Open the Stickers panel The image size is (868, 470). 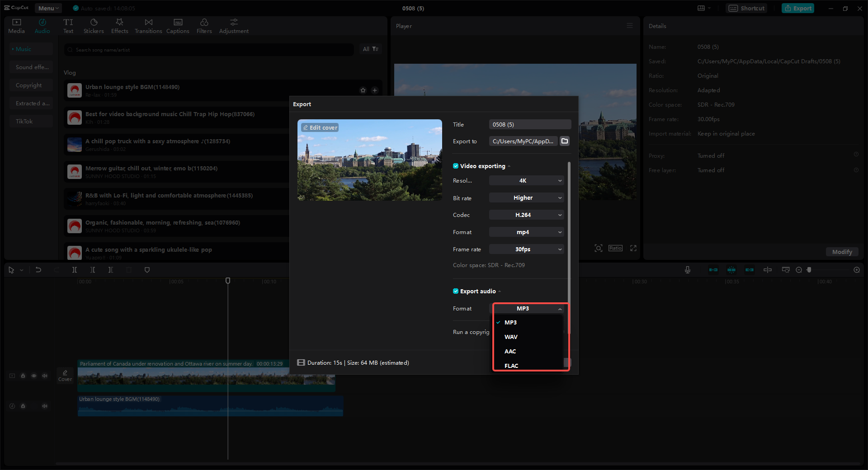tap(94, 25)
